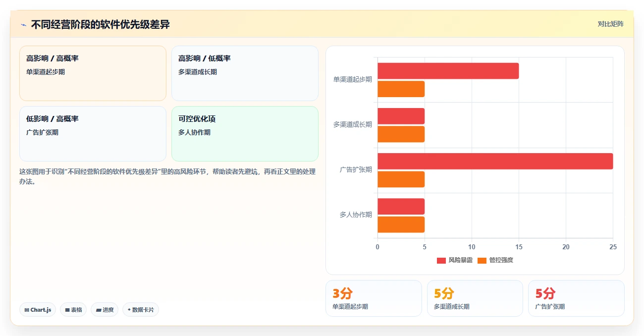Click the description paragraph starting 这张图用于识别
644x336 pixels.
[167, 176]
